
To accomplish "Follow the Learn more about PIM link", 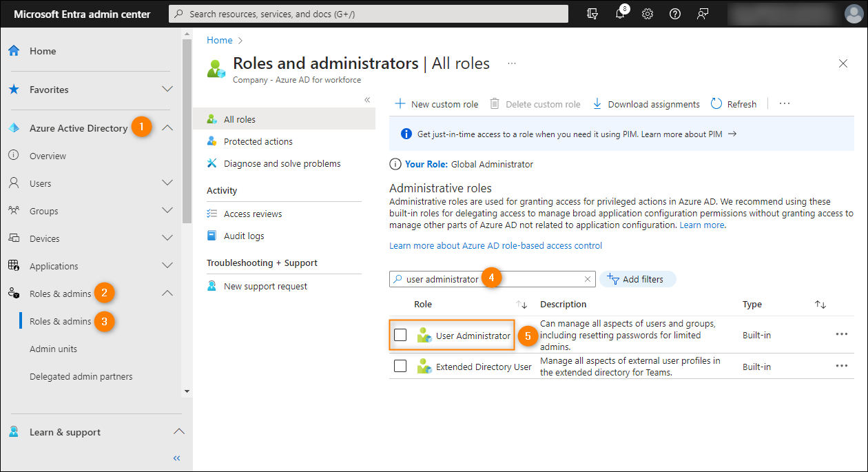I will (689, 134).
